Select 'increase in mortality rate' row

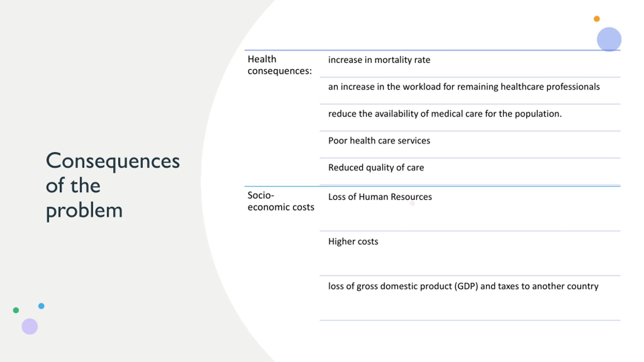click(470, 64)
